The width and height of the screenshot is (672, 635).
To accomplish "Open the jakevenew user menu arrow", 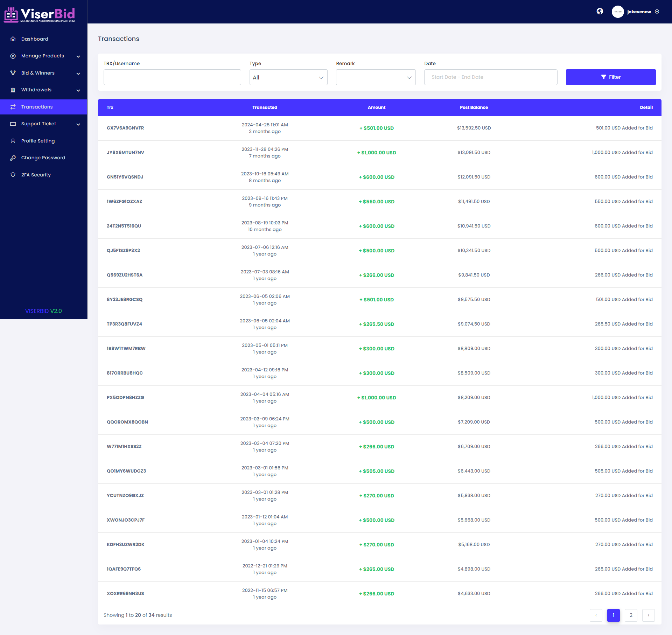I will [x=657, y=12].
